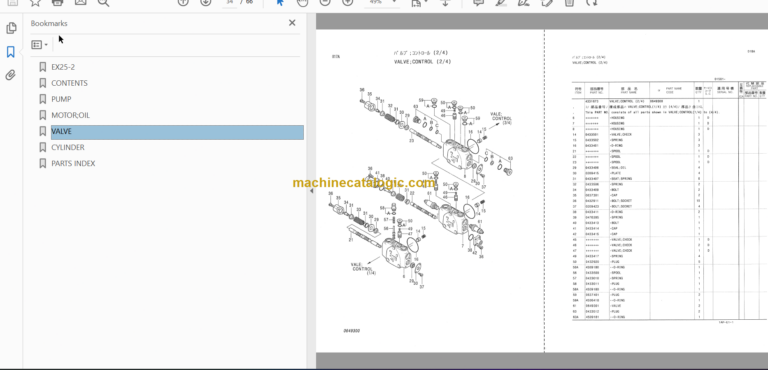Close the Bookmarks panel

(292, 23)
